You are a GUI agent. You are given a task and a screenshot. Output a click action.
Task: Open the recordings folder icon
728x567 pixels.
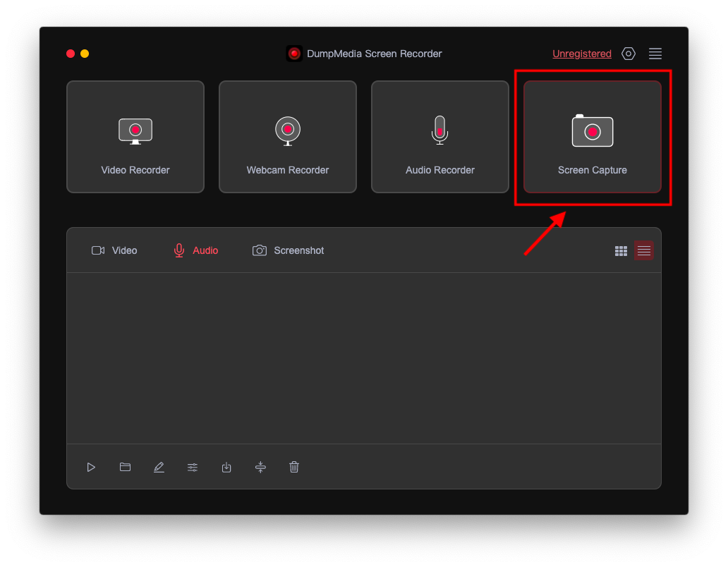click(125, 467)
